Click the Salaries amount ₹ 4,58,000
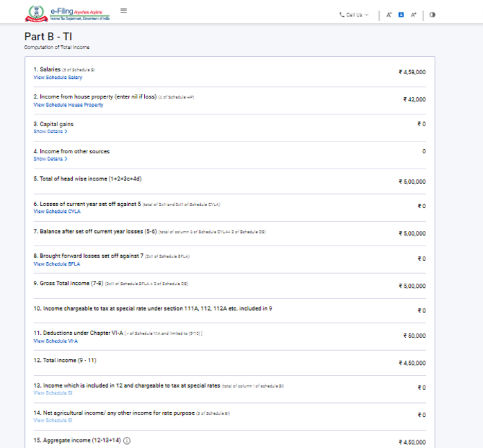Screen dimensions: 483x448 pyautogui.click(x=412, y=72)
